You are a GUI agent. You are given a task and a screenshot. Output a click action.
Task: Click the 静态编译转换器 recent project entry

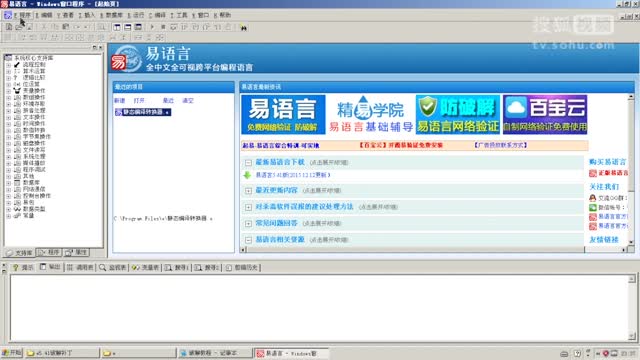(142, 112)
